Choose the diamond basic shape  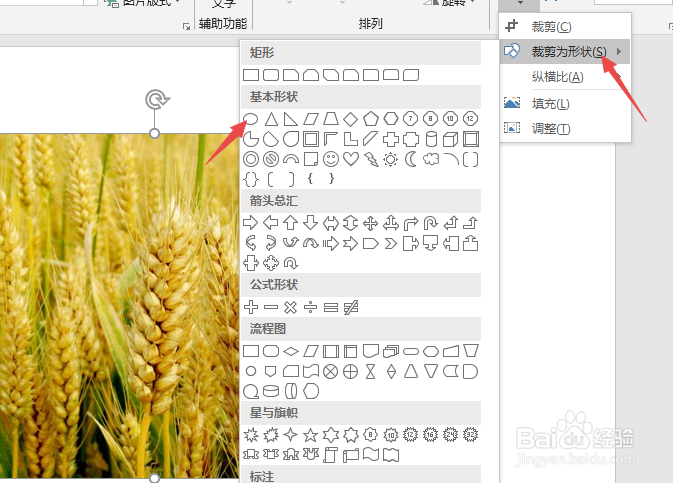[351, 119]
